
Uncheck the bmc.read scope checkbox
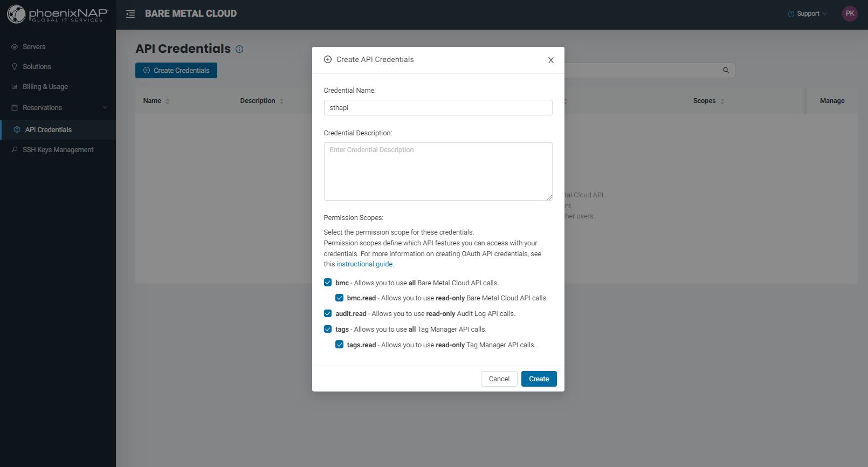[339, 298]
